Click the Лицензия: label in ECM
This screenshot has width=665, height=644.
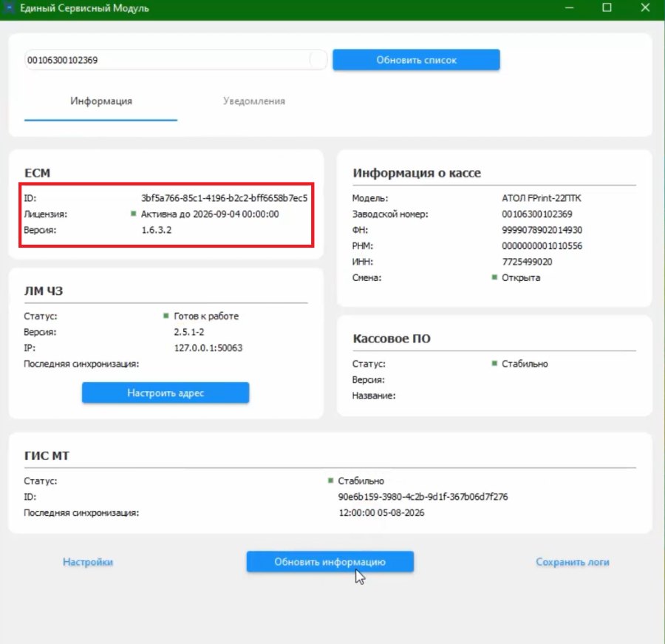45,214
